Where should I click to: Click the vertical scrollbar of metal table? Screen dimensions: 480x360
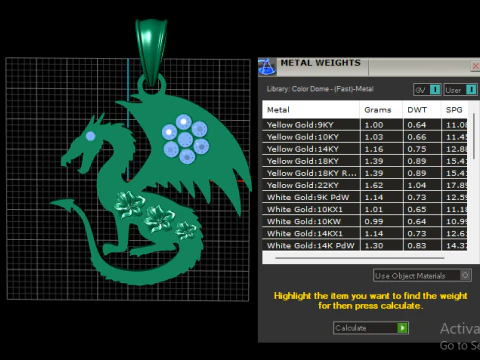(x=474, y=136)
